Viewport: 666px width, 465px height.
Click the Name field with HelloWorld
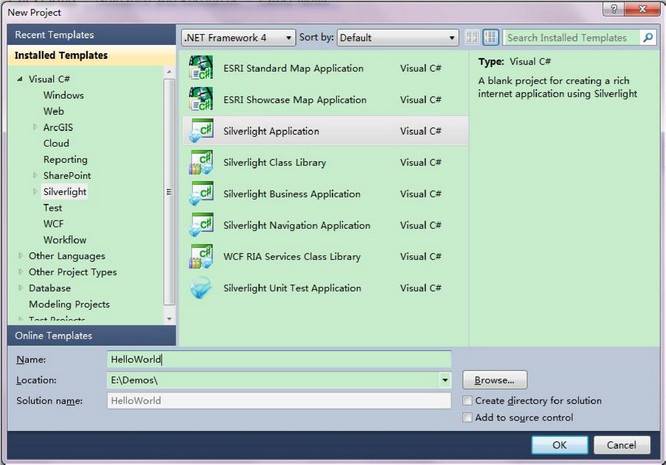(279, 359)
